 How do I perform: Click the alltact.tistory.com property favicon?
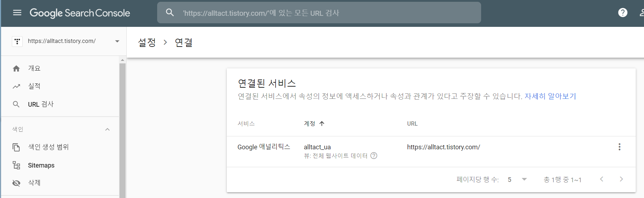[x=17, y=41]
